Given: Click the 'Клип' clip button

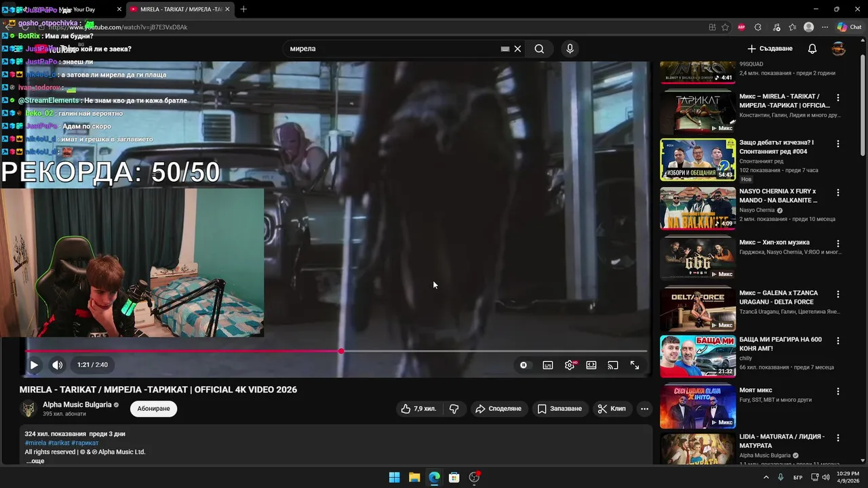Looking at the screenshot, I should point(612,409).
